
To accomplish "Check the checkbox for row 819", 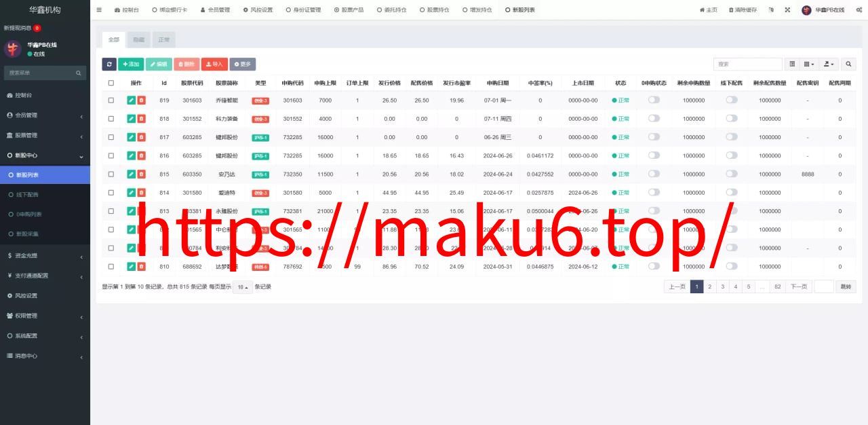I will pyautogui.click(x=111, y=100).
